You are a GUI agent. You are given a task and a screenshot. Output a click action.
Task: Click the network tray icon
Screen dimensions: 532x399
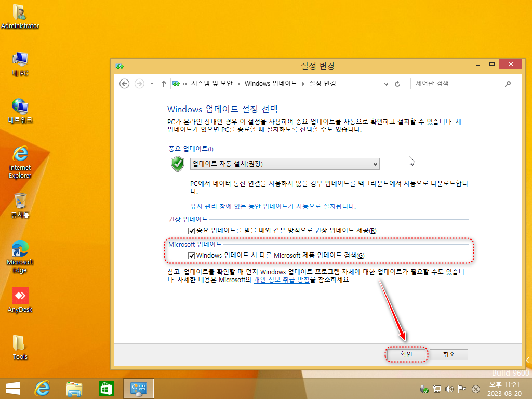click(x=436, y=389)
